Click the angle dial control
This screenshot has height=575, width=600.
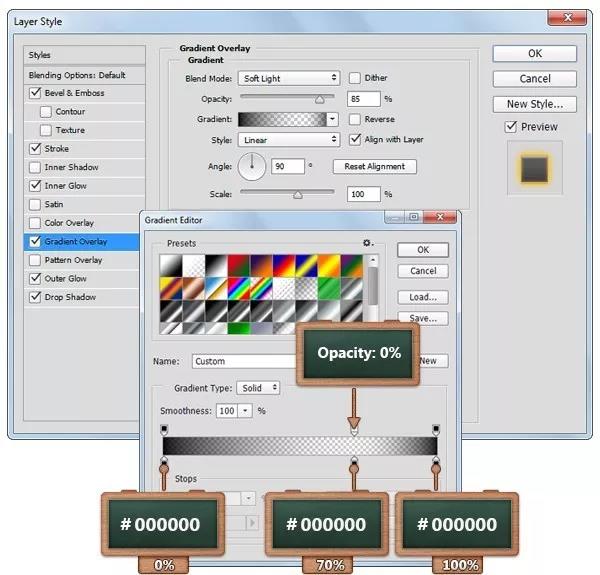(x=252, y=167)
